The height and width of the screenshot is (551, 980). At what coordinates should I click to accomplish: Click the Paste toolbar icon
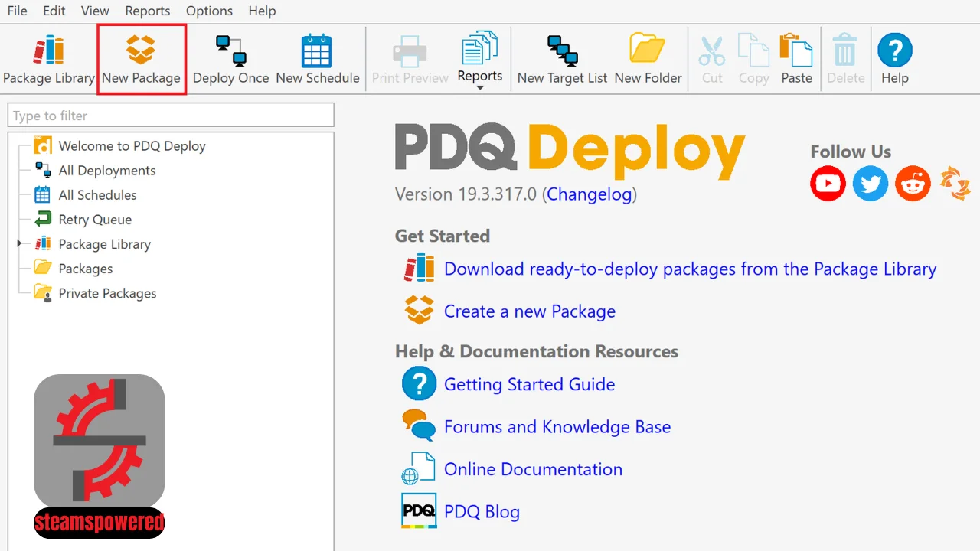(x=796, y=60)
